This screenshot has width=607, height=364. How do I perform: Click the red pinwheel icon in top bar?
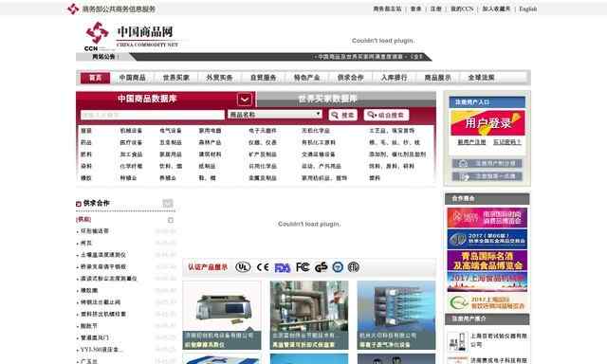(73, 9)
